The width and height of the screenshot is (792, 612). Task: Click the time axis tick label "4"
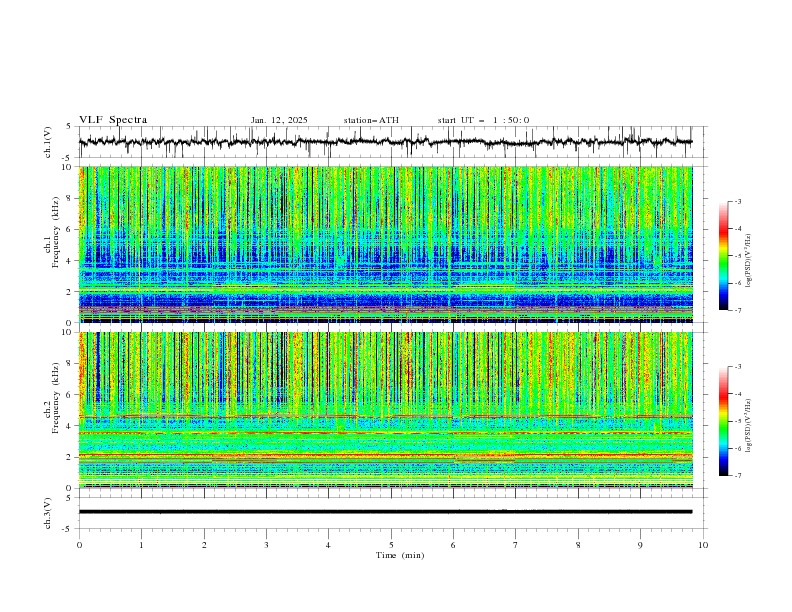click(328, 545)
